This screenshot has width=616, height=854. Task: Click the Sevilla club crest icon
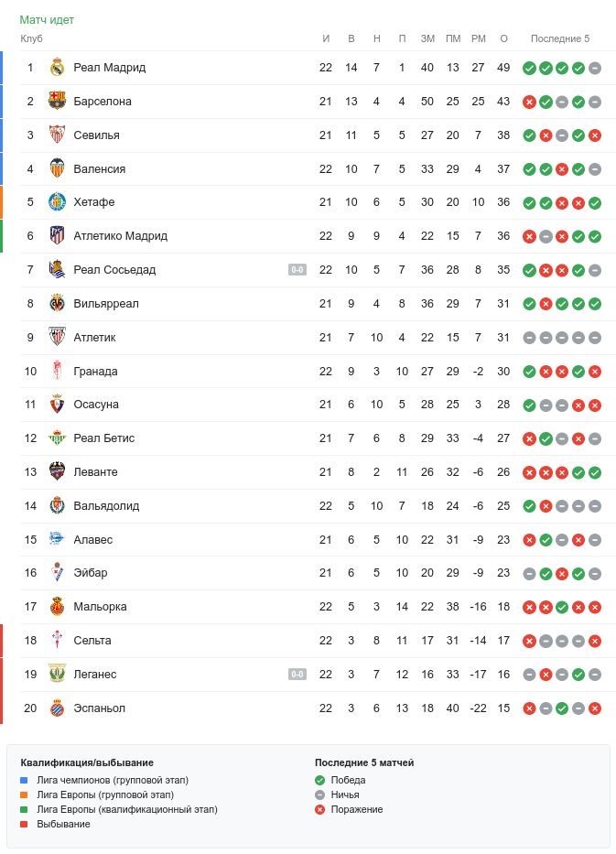pyautogui.click(x=57, y=135)
